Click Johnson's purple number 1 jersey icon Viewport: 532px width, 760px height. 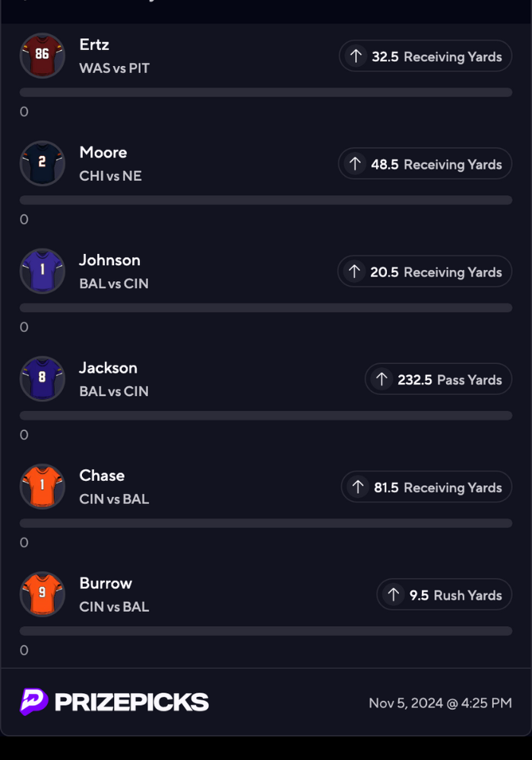43,271
